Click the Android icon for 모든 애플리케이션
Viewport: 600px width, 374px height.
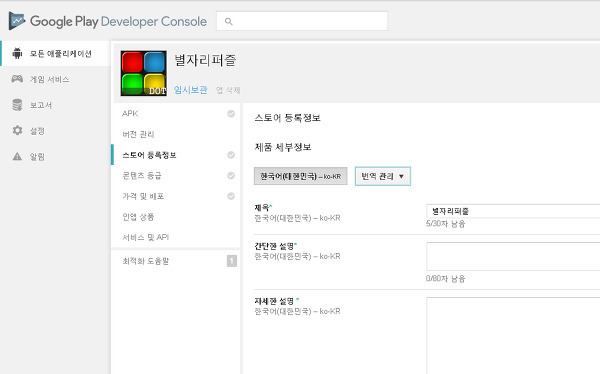pyautogui.click(x=17, y=53)
